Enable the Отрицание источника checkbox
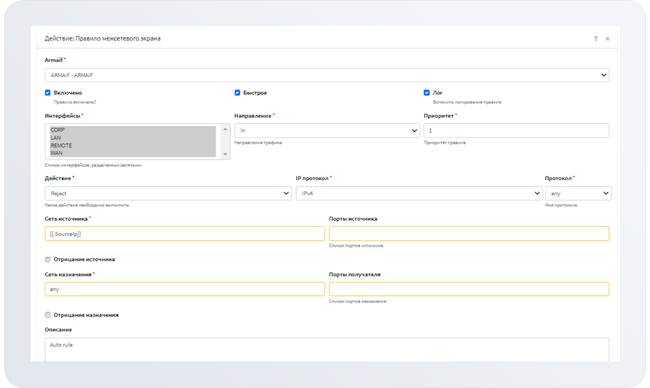The width and height of the screenshot is (650, 388). [x=48, y=259]
